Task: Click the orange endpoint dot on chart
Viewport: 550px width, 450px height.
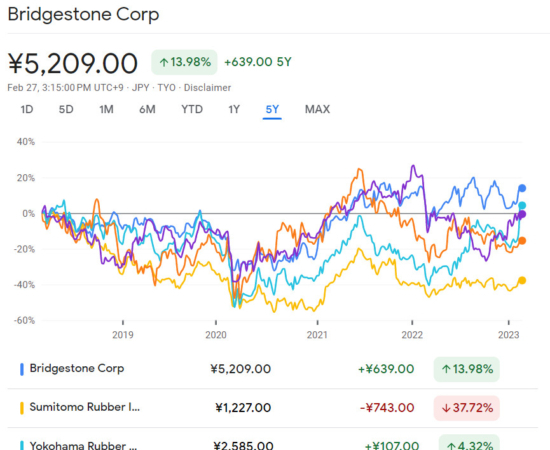Action: tap(522, 241)
